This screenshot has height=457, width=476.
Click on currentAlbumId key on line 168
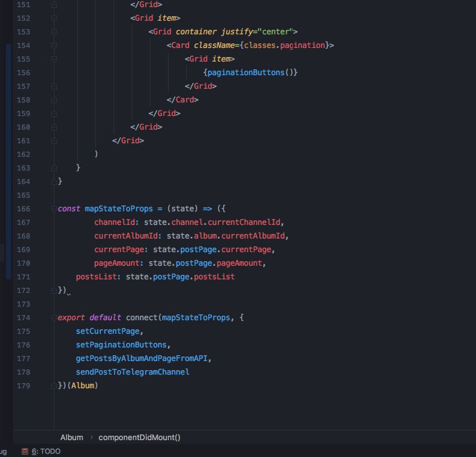(x=126, y=236)
